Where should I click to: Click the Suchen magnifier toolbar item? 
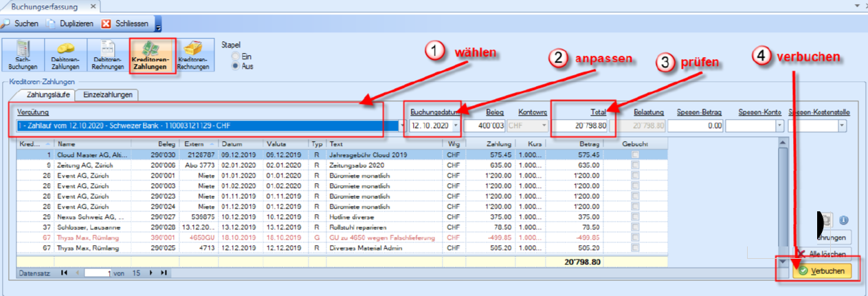click(x=21, y=23)
